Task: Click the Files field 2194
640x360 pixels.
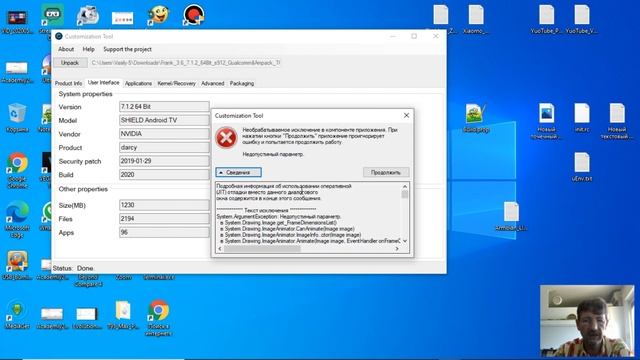Action: coord(164,219)
